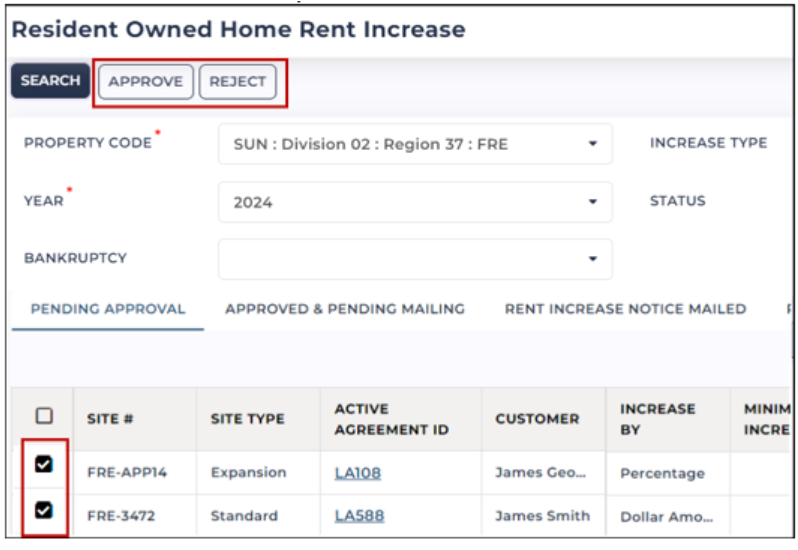Sort by the Increase By column header

[x=658, y=419]
